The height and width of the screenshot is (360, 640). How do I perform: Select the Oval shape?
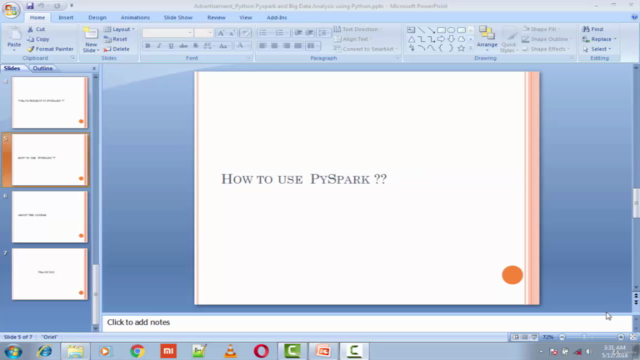point(451,30)
